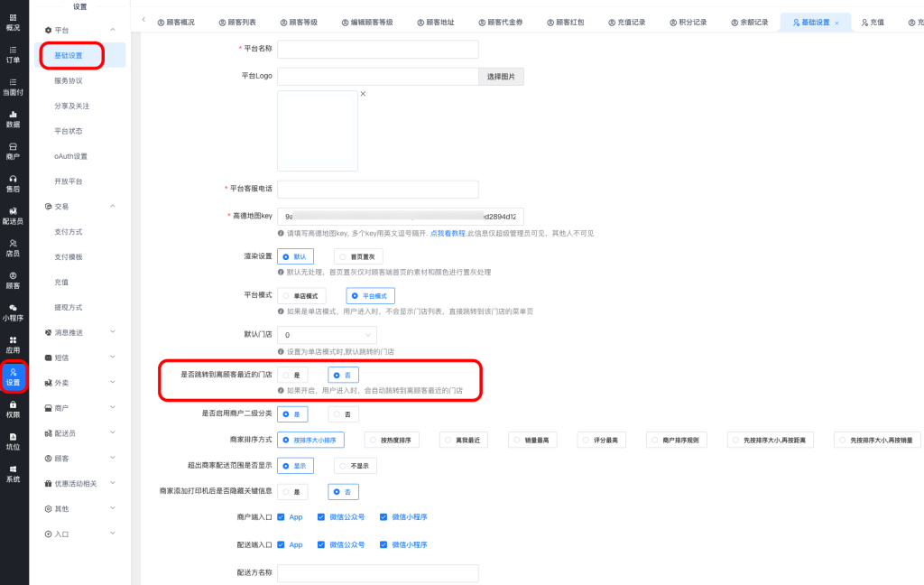The image size is (924, 585).
Task: Open the 数据 data sidebar icon
Action: 13,119
